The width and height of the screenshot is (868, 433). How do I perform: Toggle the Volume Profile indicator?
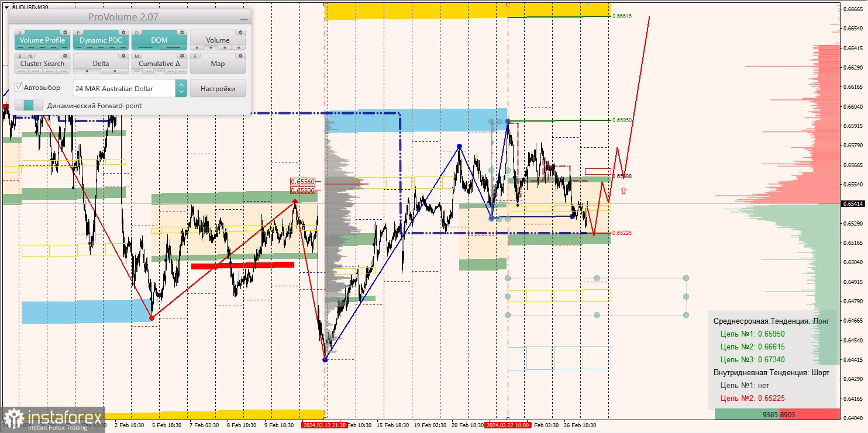click(42, 40)
